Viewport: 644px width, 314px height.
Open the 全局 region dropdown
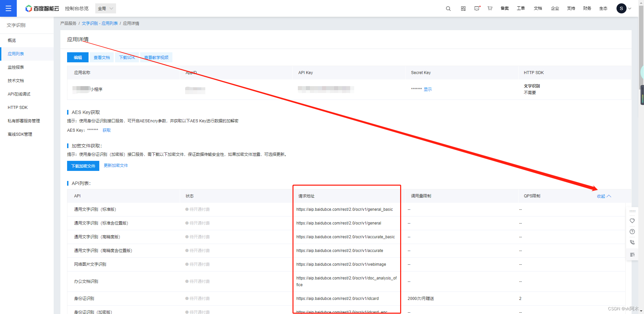click(106, 8)
